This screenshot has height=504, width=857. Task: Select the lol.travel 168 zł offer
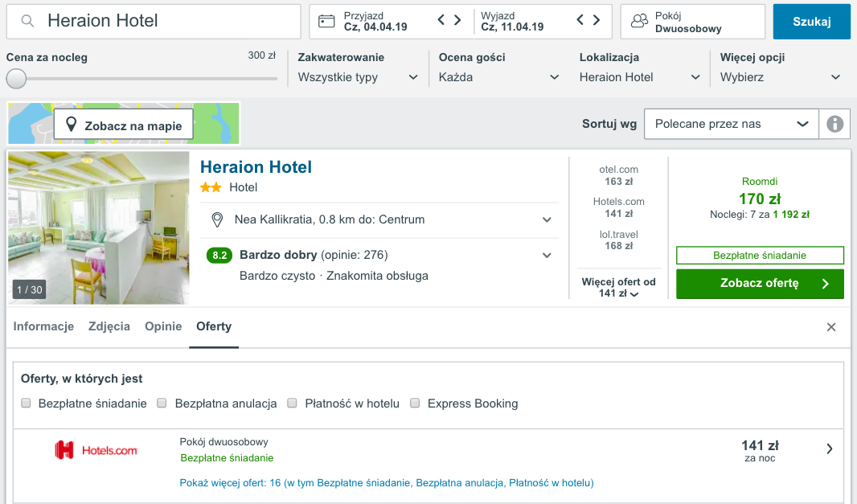tap(619, 240)
